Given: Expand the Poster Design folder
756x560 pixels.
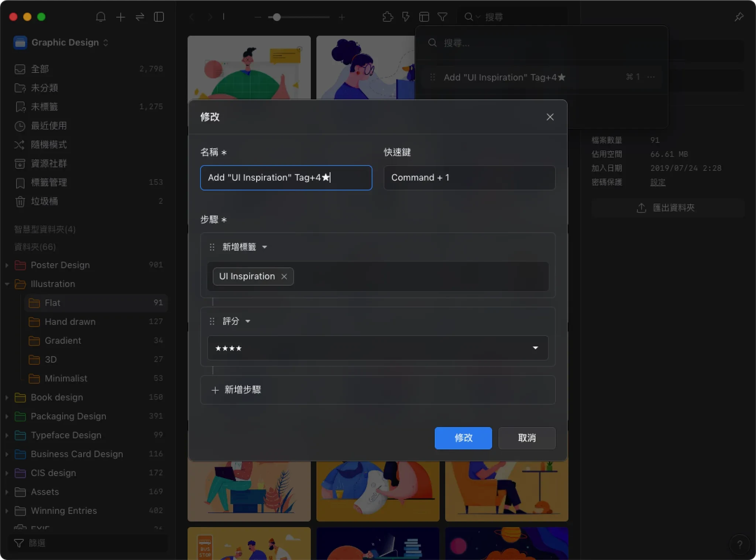Looking at the screenshot, I should [x=7, y=265].
